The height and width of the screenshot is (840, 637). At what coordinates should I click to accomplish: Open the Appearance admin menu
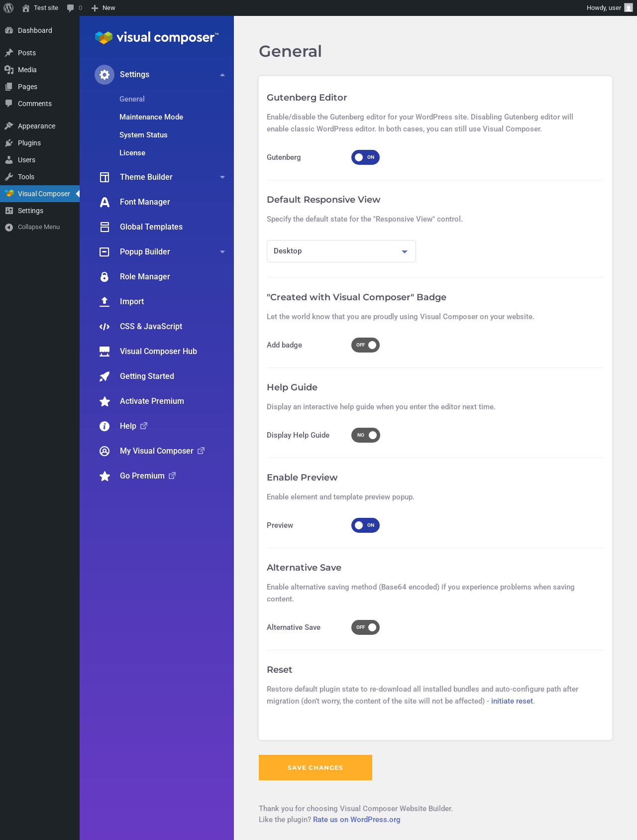40,126
